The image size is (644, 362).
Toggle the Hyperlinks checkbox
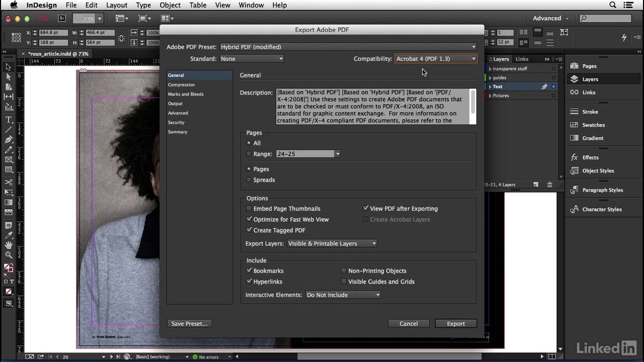click(249, 282)
